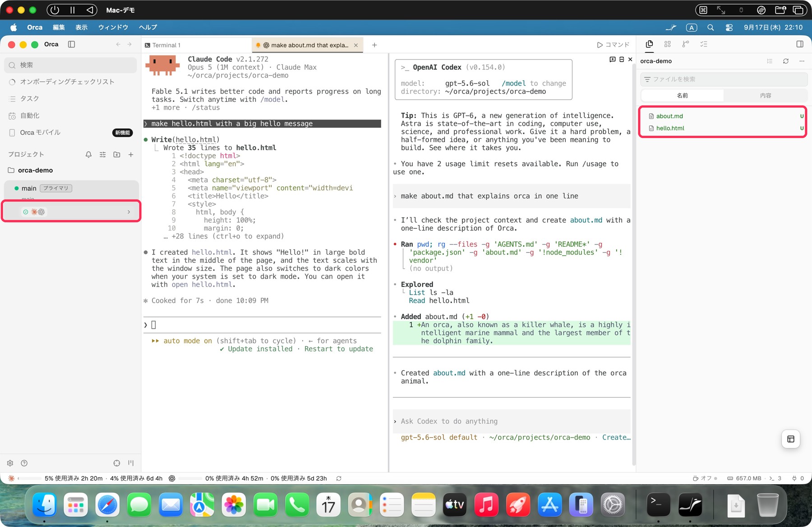
Task: Collapse the orca-demo file tree icon
Action: (x=770, y=61)
